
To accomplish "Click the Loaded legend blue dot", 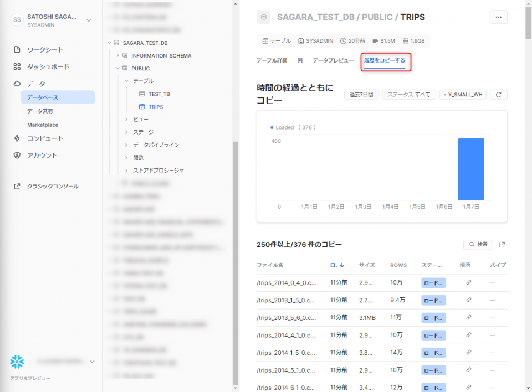I will [272, 127].
